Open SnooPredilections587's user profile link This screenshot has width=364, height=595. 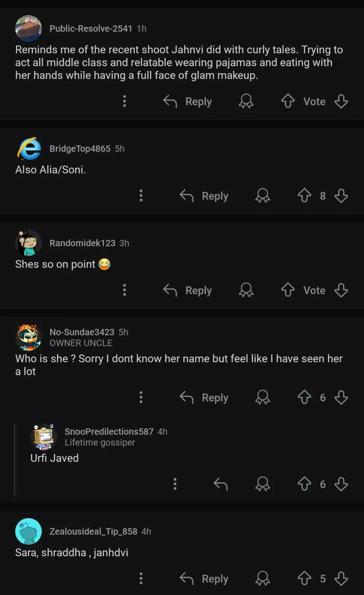click(109, 431)
